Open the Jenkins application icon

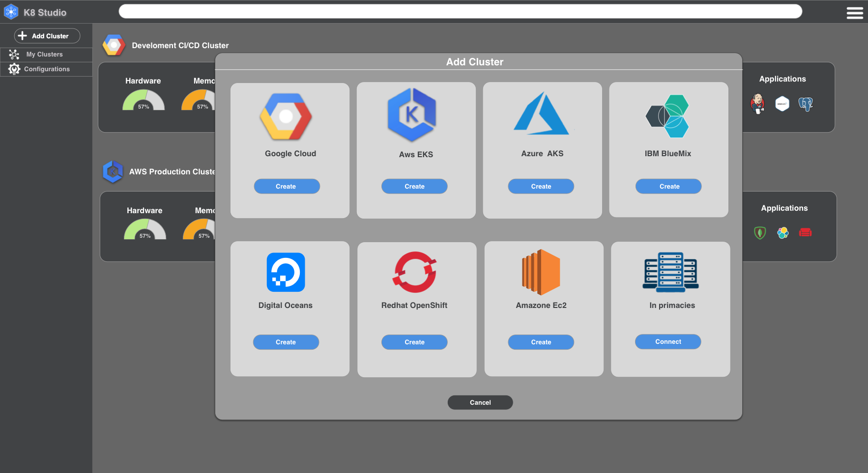pos(757,104)
